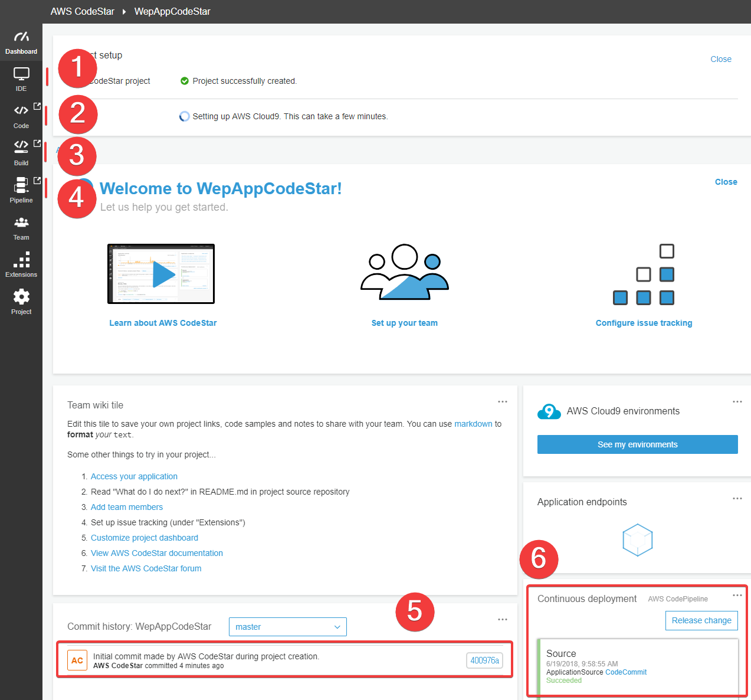Open the Customize project dashboard link
This screenshot has height=700, width=751.
point(145,538)
